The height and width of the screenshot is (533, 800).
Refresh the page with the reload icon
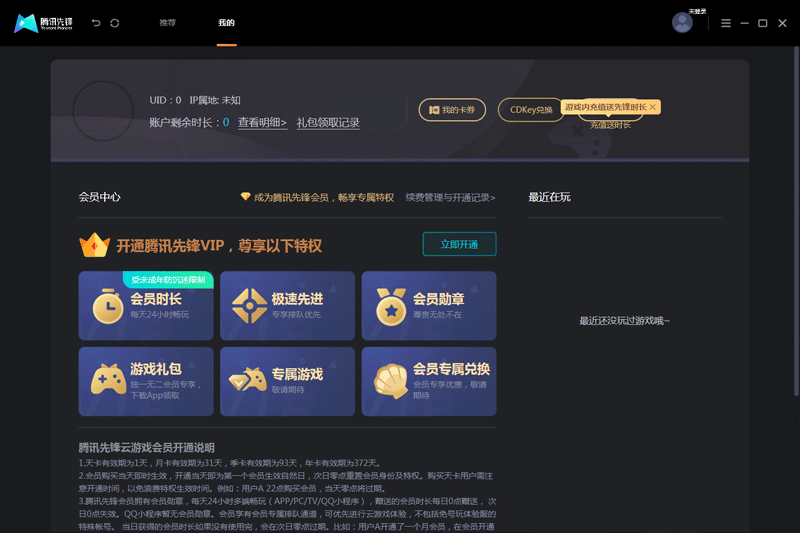coord(115,23)
